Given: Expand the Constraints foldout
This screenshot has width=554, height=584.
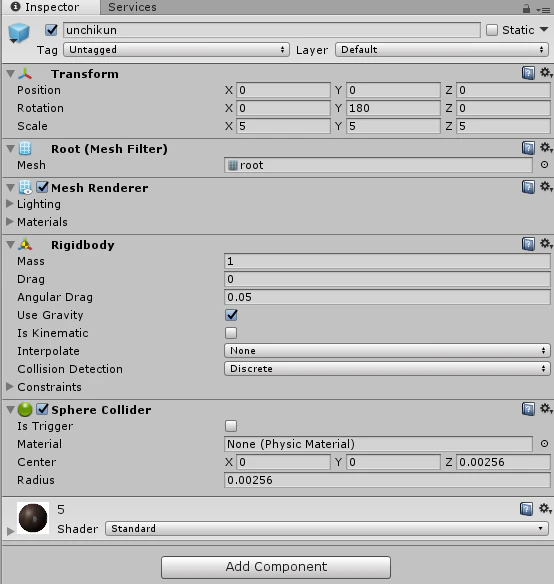Looking at the screenshot, I should click(10, 387).
